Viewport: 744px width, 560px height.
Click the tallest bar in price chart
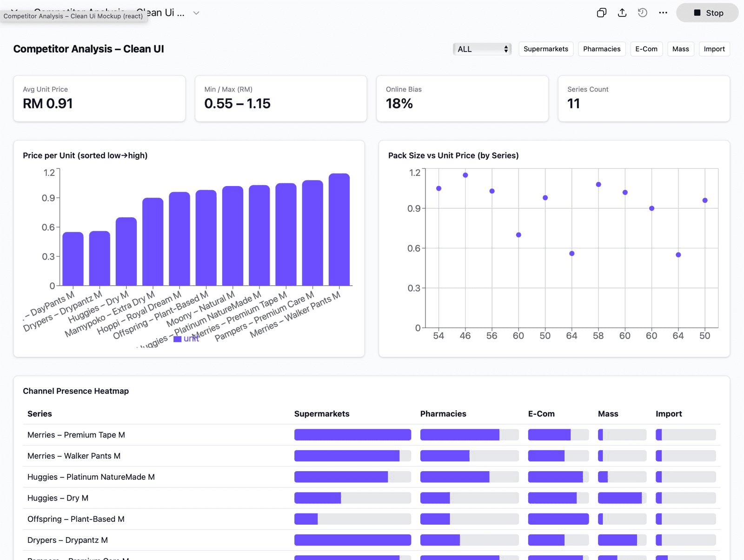[339, 229]
